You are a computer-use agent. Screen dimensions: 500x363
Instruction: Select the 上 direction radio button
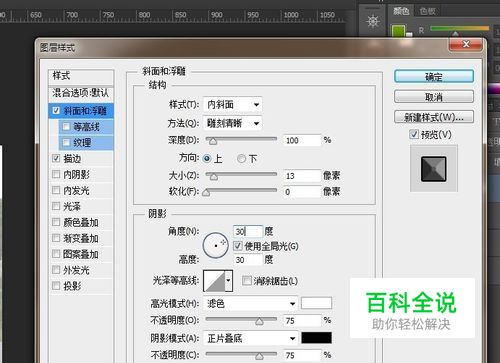pyautogui.click(x=207, y=159)
